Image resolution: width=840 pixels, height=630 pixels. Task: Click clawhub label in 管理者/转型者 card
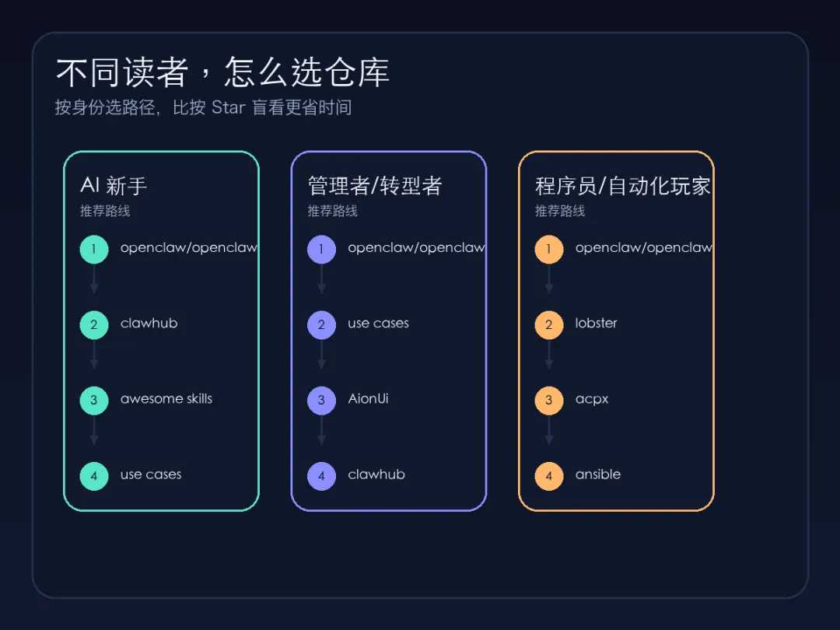click(x=376, y=474)
